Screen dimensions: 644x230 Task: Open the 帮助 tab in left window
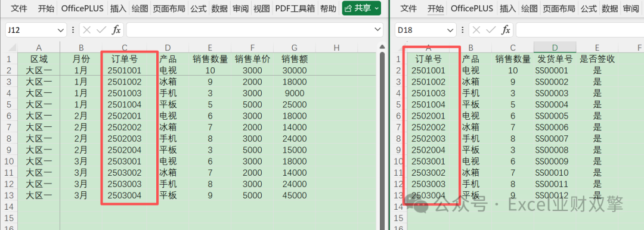pyautogui.click(x=328, y=8)
